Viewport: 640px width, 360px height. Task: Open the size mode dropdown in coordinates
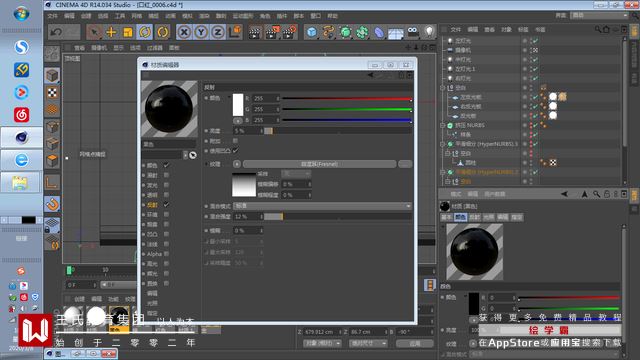point(368,343)
